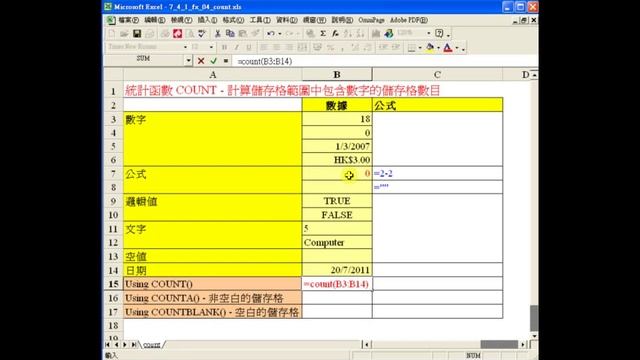Click the Edit Formula equals button
The image size is (640, 360).
[x=226, y=61]
